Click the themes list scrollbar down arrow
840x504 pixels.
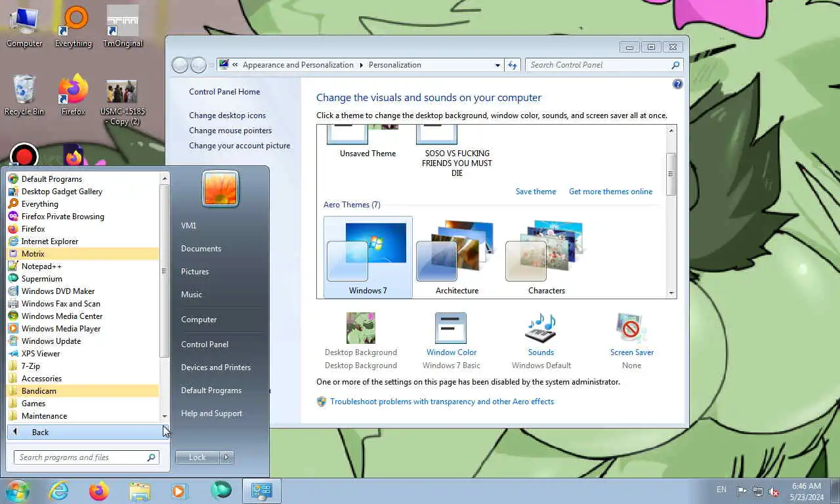point(671,293)
